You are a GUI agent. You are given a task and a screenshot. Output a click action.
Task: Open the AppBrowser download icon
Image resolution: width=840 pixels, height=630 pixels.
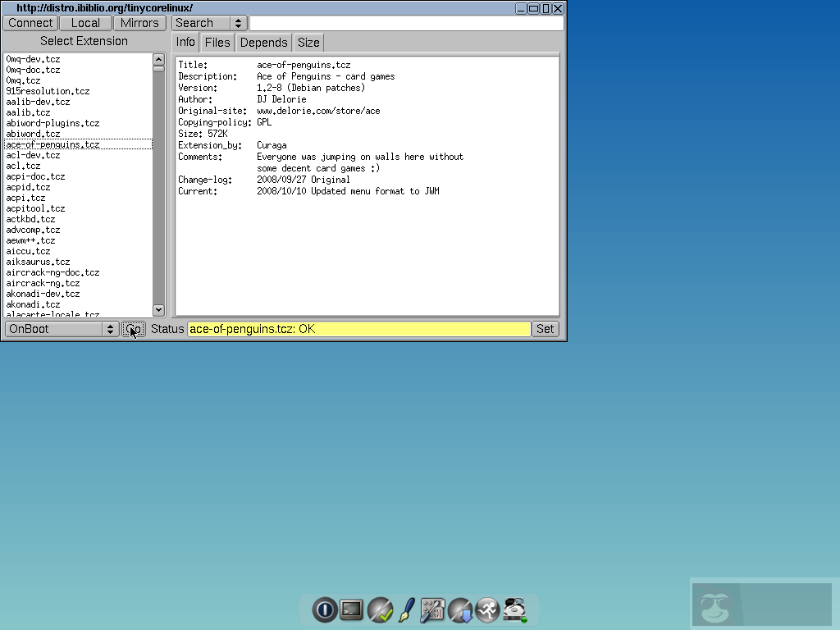460,609
